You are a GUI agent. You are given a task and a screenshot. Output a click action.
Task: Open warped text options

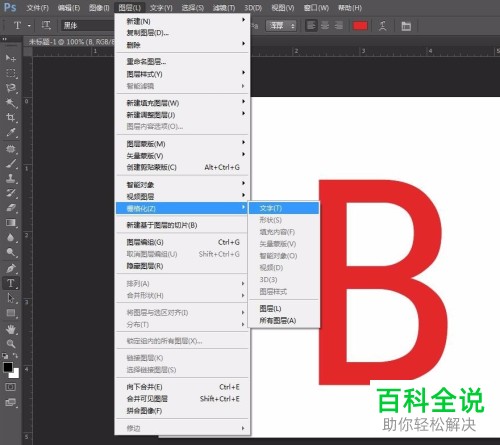(383, 26)
